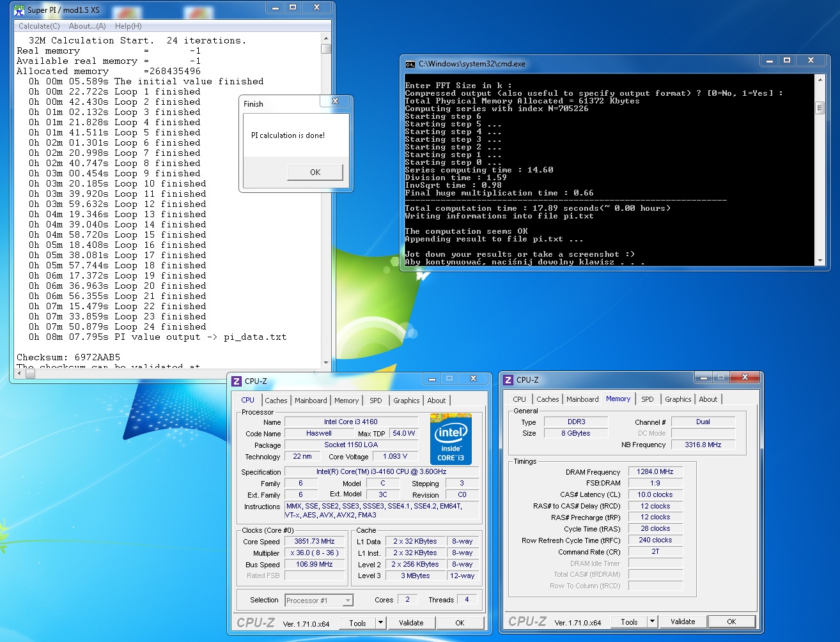The image size is (840, 642).
Task: Click the Threads value 4 field
Action: pyautogui.click(x=467, y=599)
